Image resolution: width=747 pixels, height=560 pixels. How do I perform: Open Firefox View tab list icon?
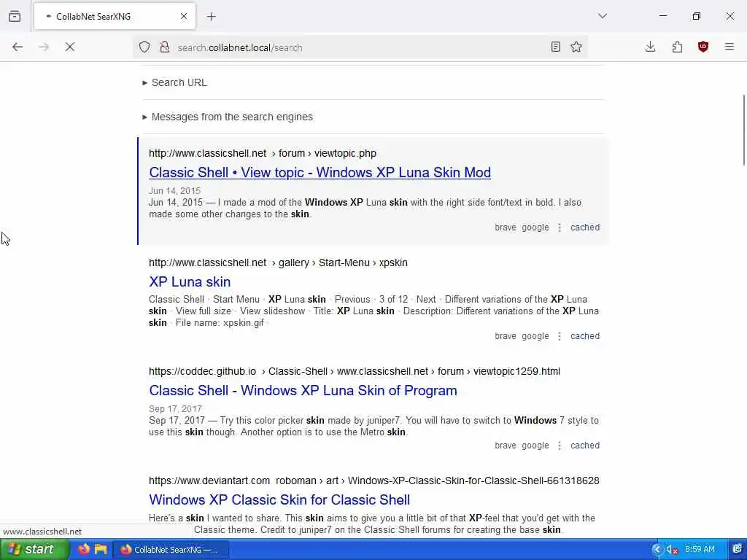pyautogui.click(x=15, y=16)
